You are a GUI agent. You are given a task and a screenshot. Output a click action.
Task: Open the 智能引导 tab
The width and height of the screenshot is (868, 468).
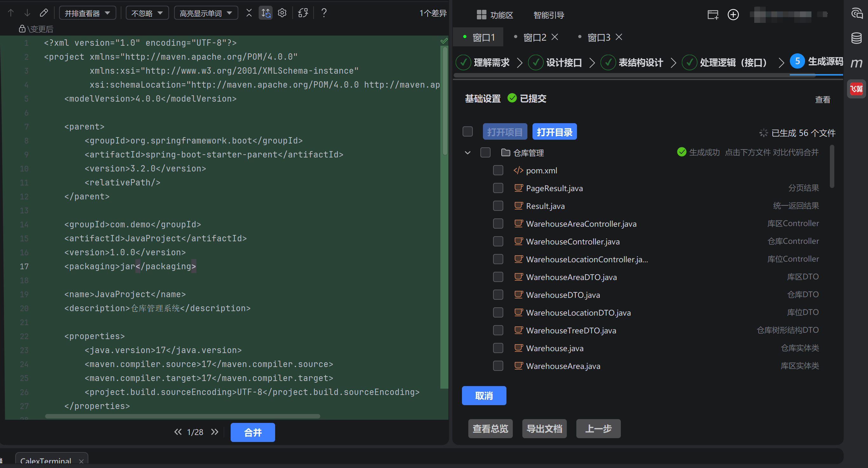(549, 15)
